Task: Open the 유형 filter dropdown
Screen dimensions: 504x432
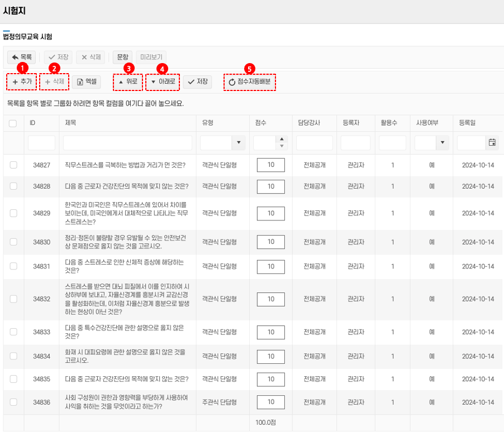Action: [x=240, y=143]
